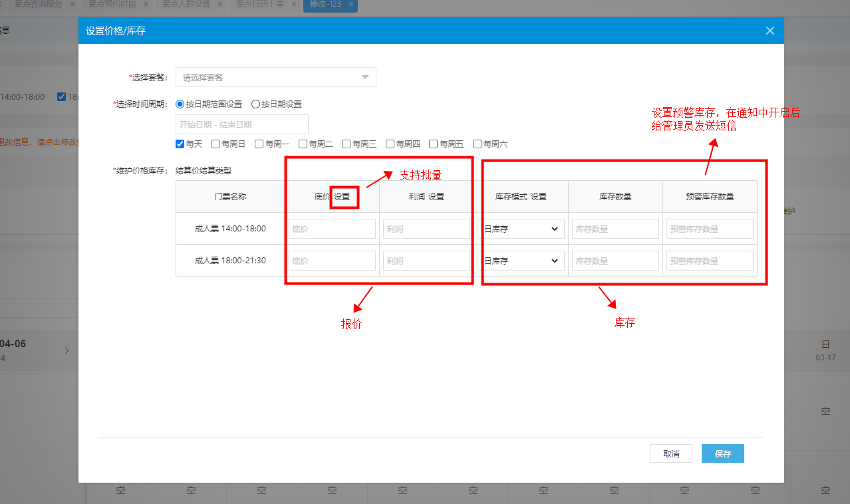Click the 开始日期 - 结束日期 field
This screenshot has height=504, width=850.
pos(241,124)
